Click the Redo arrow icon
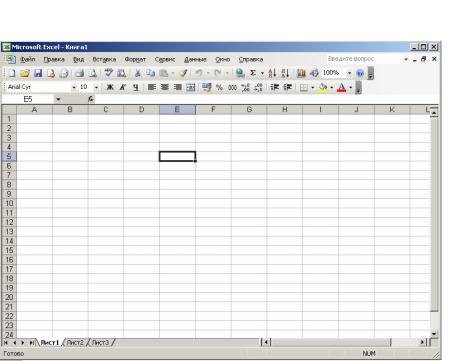This screenshot has height=361, width=471. tap(218, 73)
